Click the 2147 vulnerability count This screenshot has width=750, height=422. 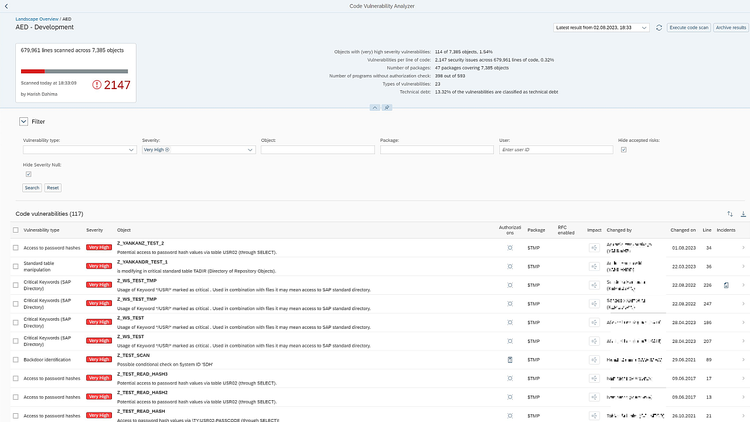pyautogui.click(x=117, y=85)
